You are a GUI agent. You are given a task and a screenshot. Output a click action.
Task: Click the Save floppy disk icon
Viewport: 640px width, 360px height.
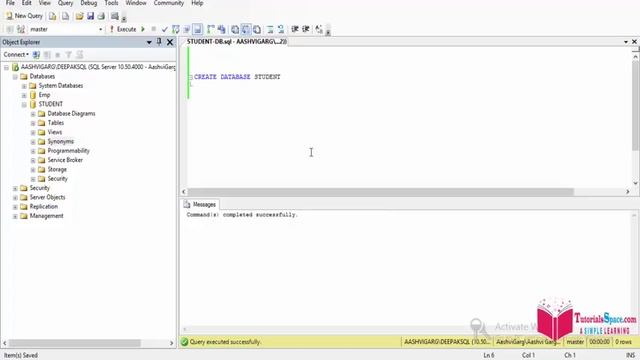[x=90, y=16]
